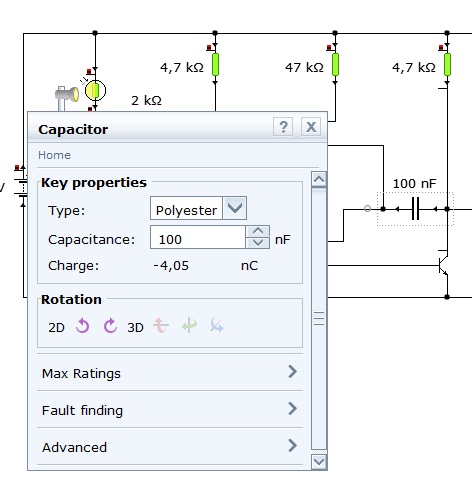
Task: Click the Capacitance value input field
Action: coord(198,237)
